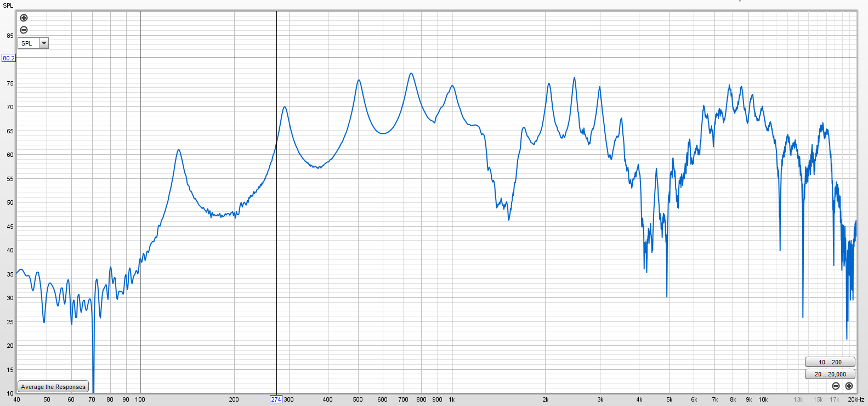This screenshot has width=868, height=406.
Task: Click the 1k label on the frequency axis
Action: click(x=452, y=399)
